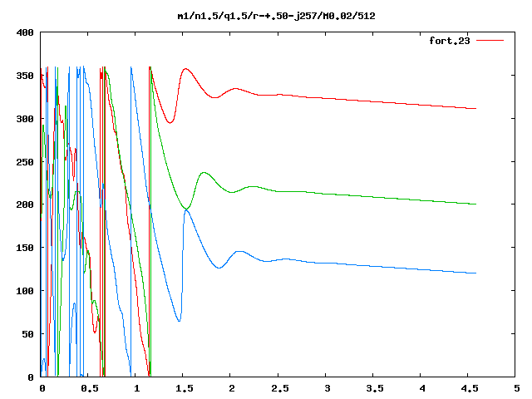Click the right end of the blue curve

(475, 273)
